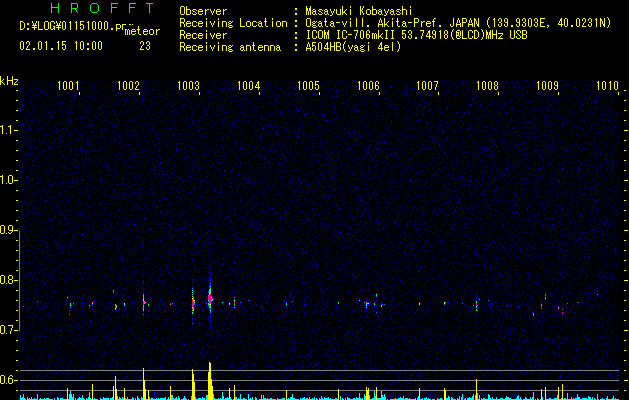Click the 0.9 kHz frequency axis label

[8, 230]
